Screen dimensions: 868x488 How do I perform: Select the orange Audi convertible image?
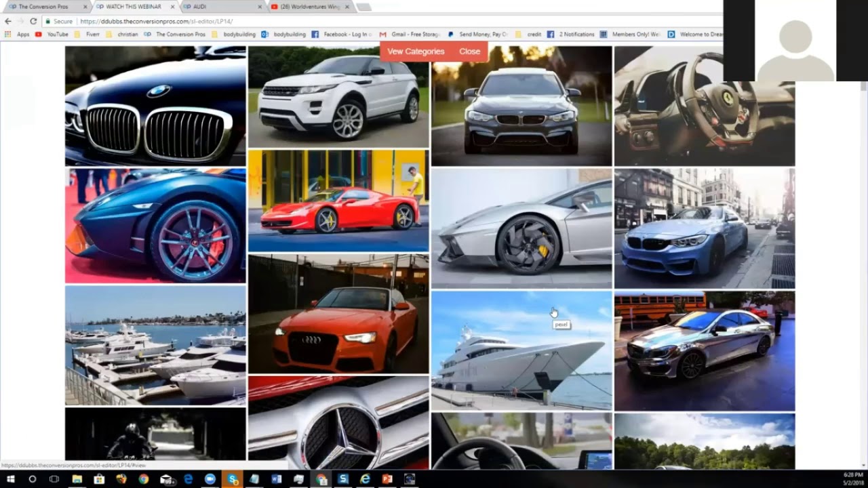(338, 314)
